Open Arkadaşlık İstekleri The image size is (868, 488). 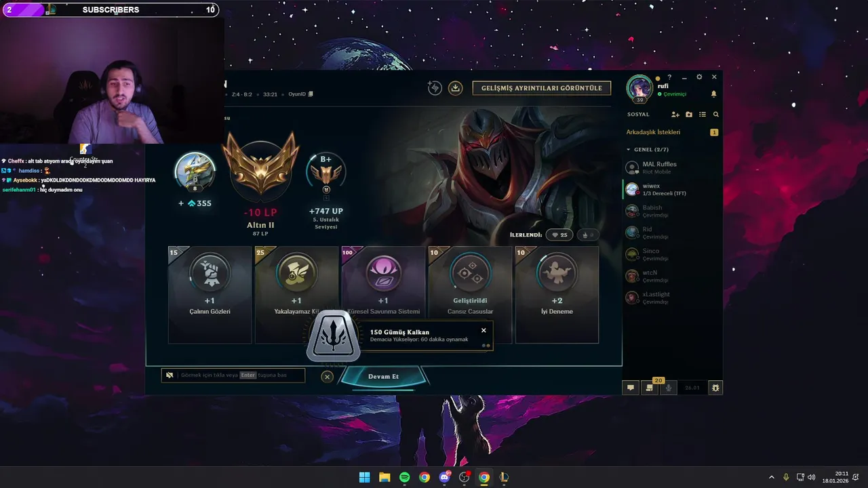[x=653, y=132]
